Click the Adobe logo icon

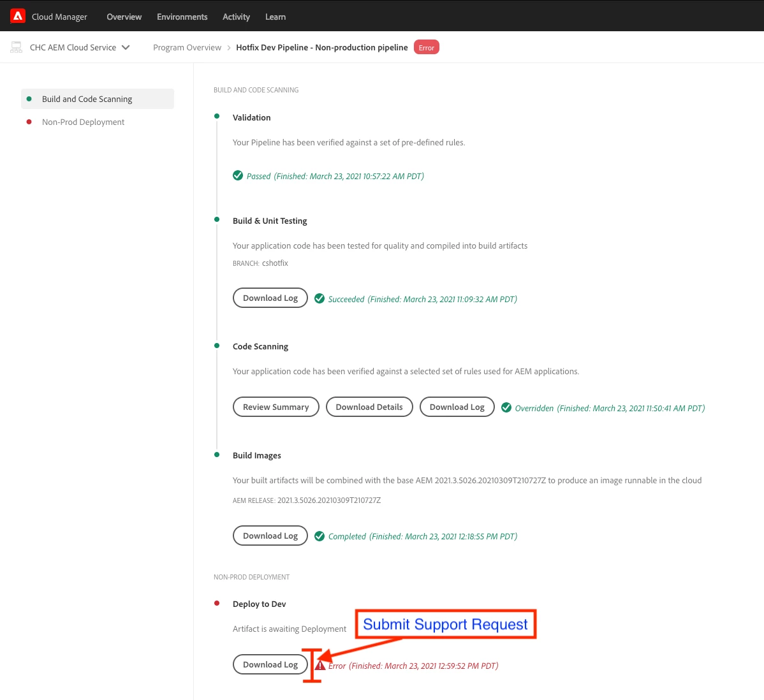(x=18, y=16)
